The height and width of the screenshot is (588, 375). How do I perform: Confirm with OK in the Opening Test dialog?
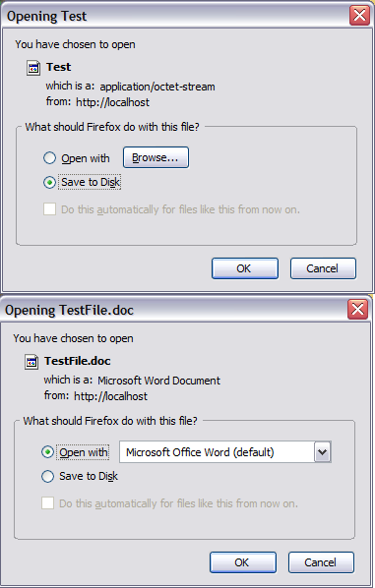point(245,268)
